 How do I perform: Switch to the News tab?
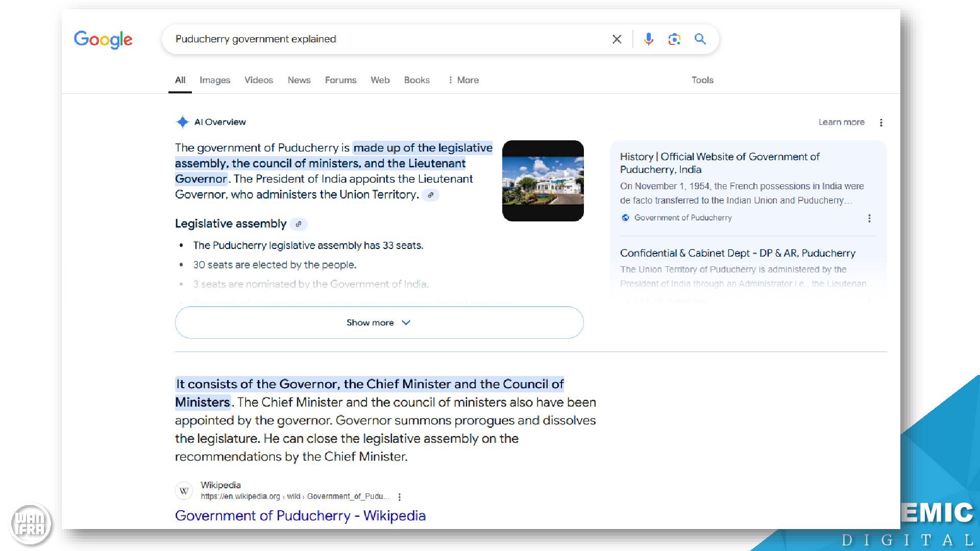click(299, 80)
